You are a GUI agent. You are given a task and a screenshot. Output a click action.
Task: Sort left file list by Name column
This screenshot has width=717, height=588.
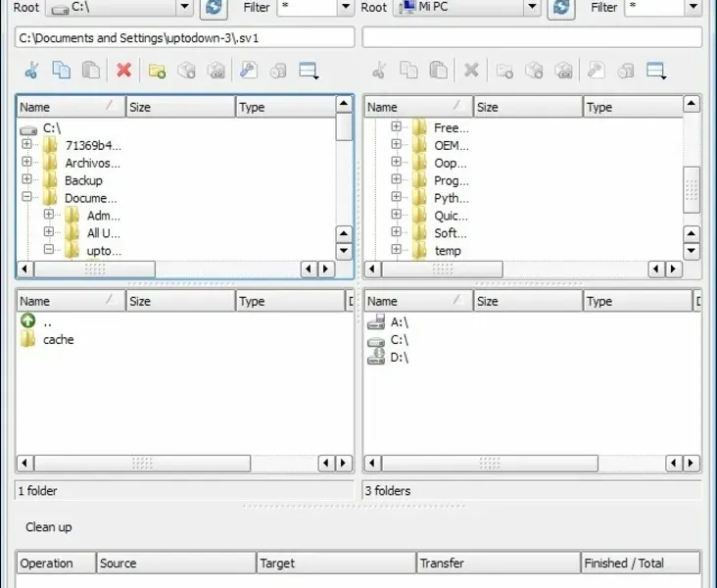point(71,301)
